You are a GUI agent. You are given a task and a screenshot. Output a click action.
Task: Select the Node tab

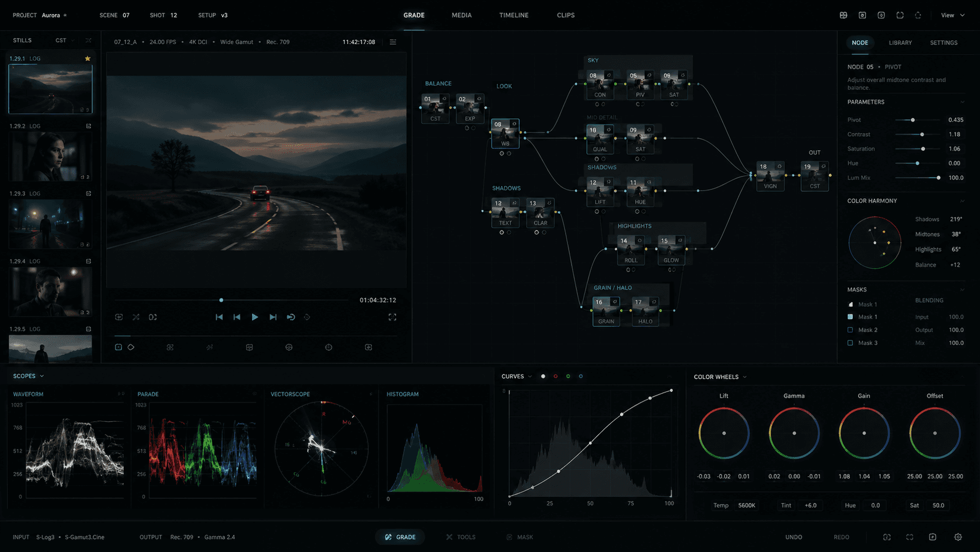pyautogui.click(x=860, y=43)
